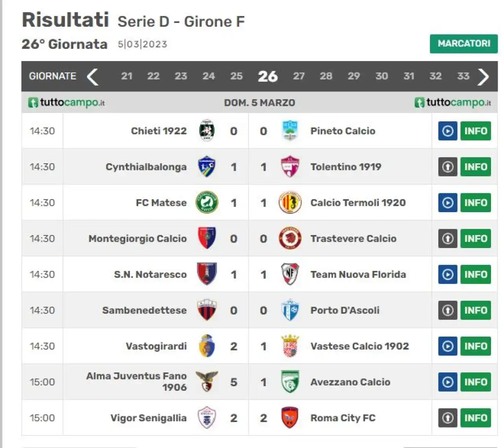The width and height of the screenshot is (504, 448).
Task: Click Calcio Termoli 1920 crest icon
Action: [290, 203]
